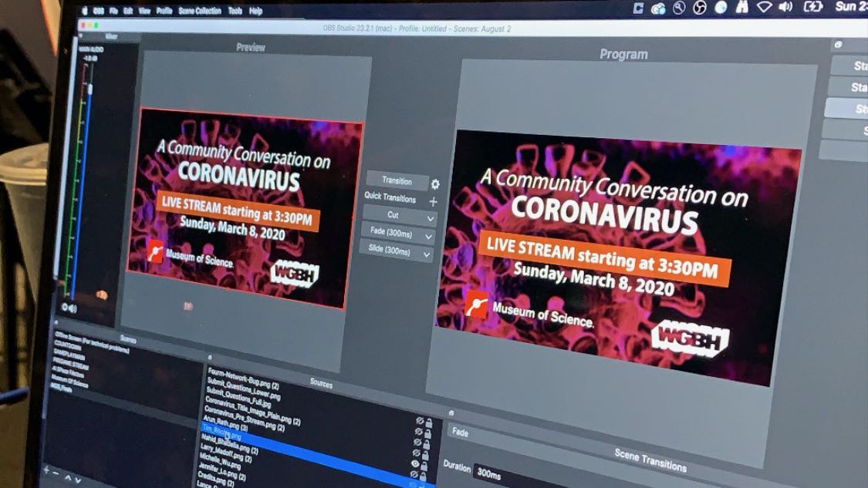
Task: Open Main Audio mixer settings gear
Action: click(x=65, y=307)
